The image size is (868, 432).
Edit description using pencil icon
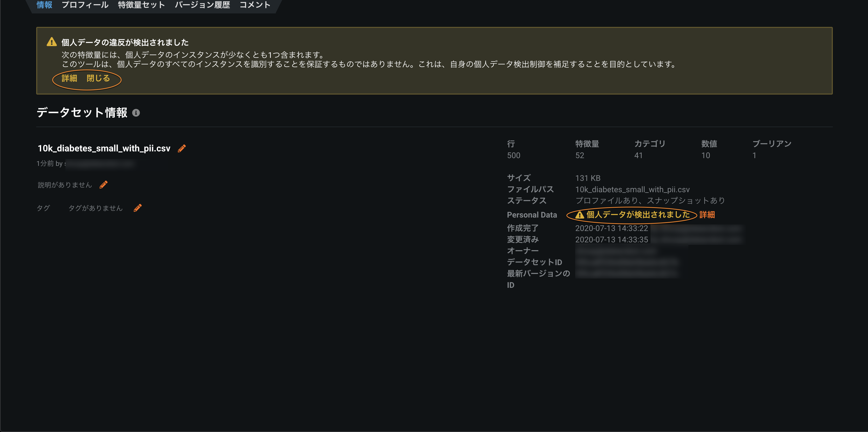(x=103, y=185)
